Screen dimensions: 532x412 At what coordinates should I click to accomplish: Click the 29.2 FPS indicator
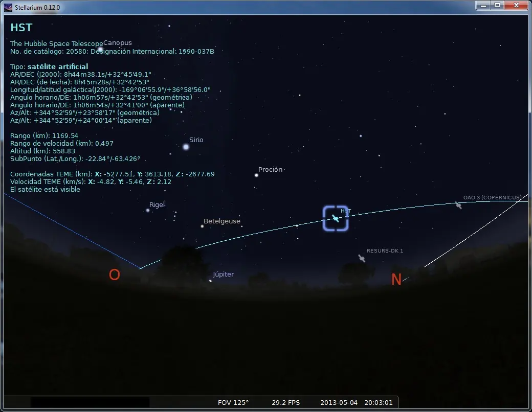click(x=285, y=402)
